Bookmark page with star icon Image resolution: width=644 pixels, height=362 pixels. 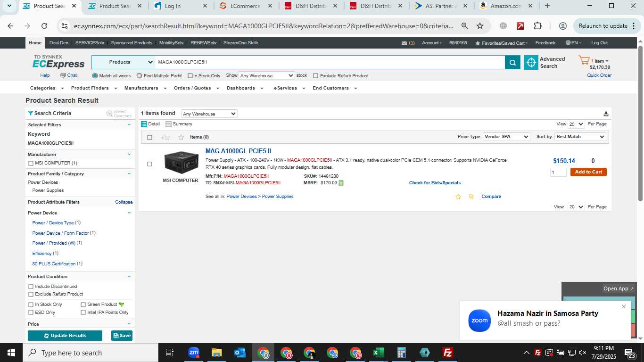480,26
